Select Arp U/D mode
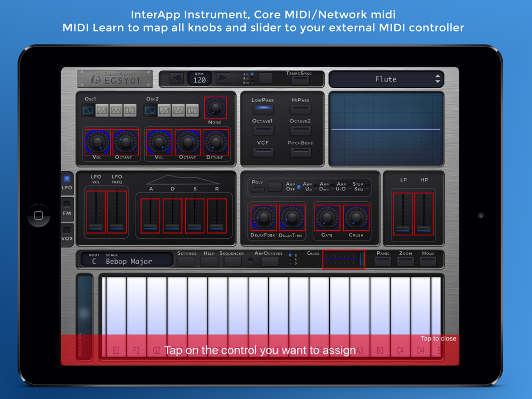 point(350,187)
